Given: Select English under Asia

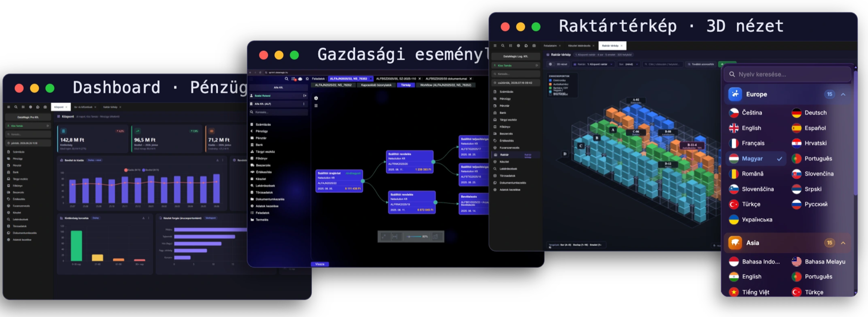Looking at the screenshot, I should (751, 277).
